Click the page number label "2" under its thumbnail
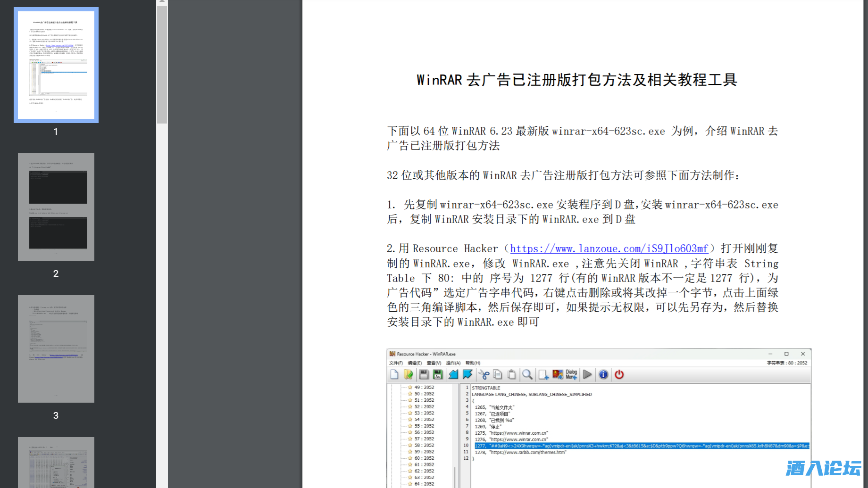This screenshot has height=488, width=868. click(x=56, y=273)
